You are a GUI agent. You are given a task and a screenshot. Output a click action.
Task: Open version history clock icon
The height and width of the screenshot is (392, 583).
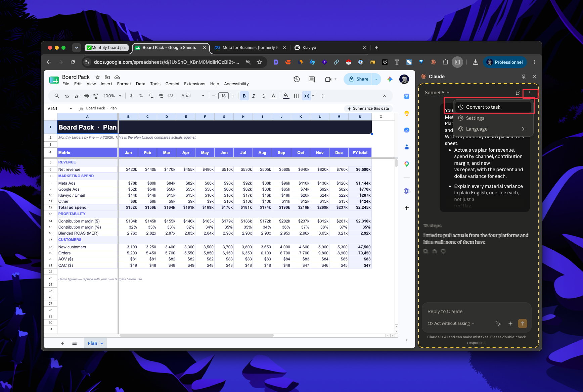click(297, 79)
